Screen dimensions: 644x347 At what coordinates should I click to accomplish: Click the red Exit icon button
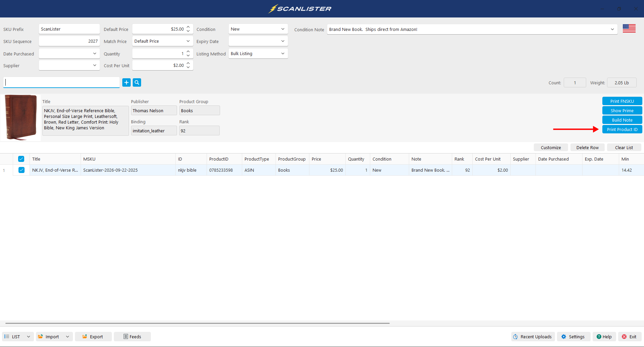coord(630,337)
